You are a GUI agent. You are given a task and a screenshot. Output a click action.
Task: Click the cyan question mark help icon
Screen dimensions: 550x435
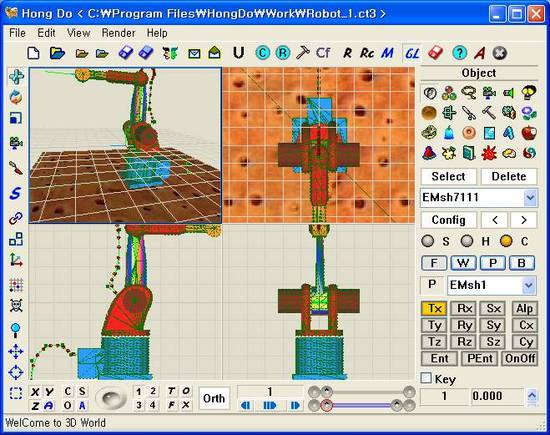point(460,53)
